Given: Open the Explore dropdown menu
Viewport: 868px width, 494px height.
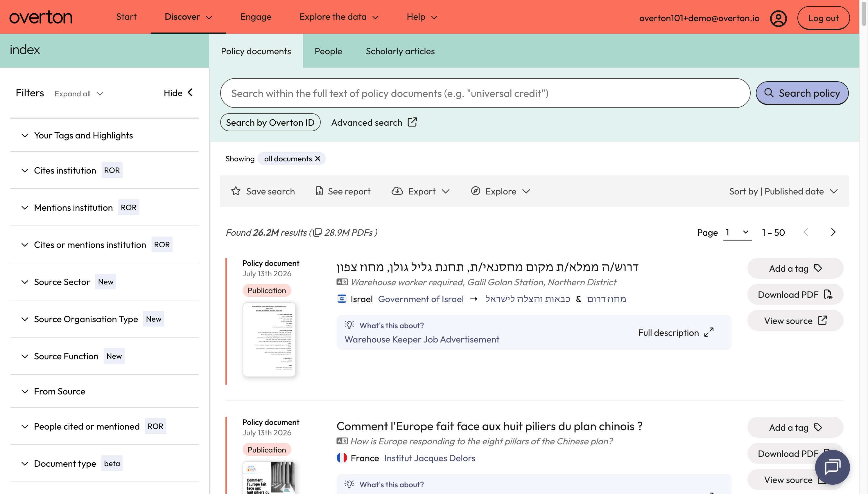Looking at the screenshot, I should (x=500, y=191).
